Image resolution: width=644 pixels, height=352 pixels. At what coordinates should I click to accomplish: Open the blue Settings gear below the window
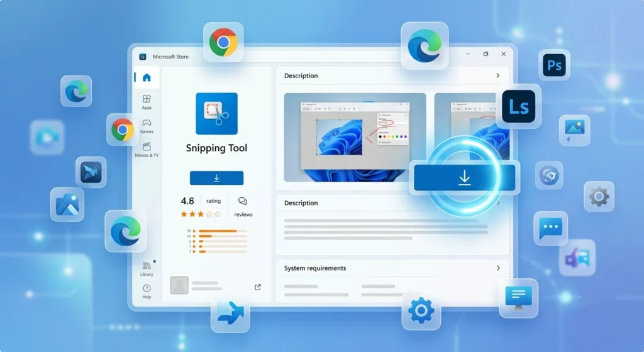pos(421,310)
